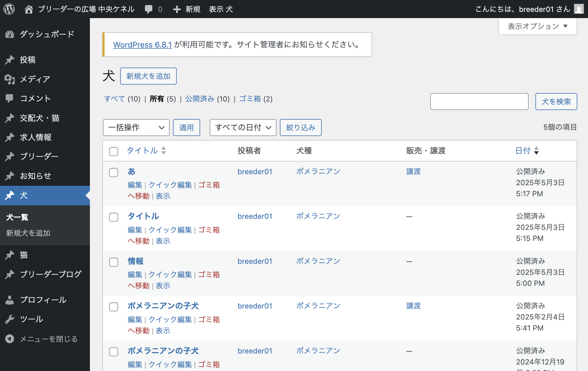588x371 pixels.
Task: Click breeder01 author in row タイトル
Action: 255,216
